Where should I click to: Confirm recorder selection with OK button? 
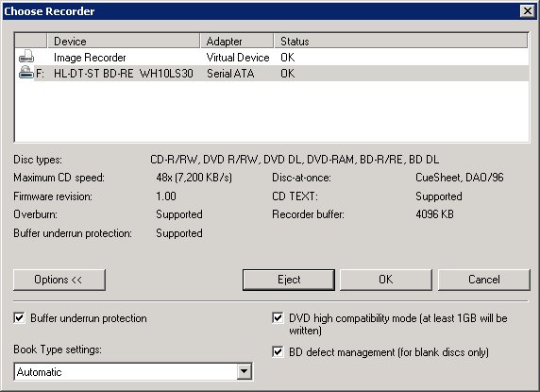click(386, 280)
